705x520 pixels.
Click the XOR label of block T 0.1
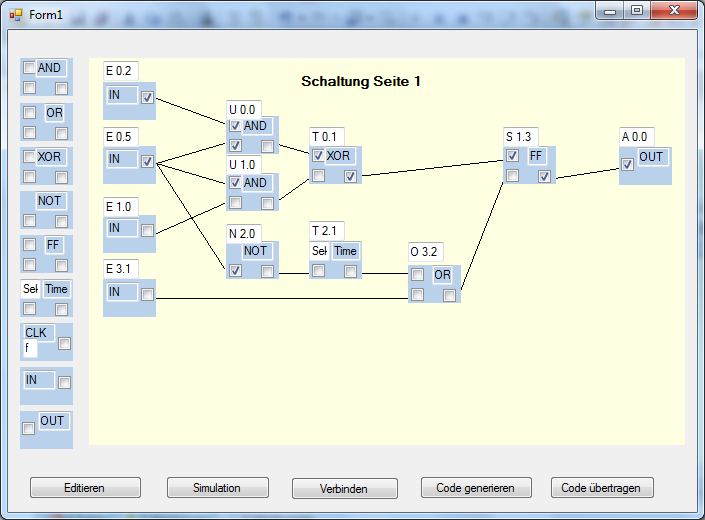[339, 156]
